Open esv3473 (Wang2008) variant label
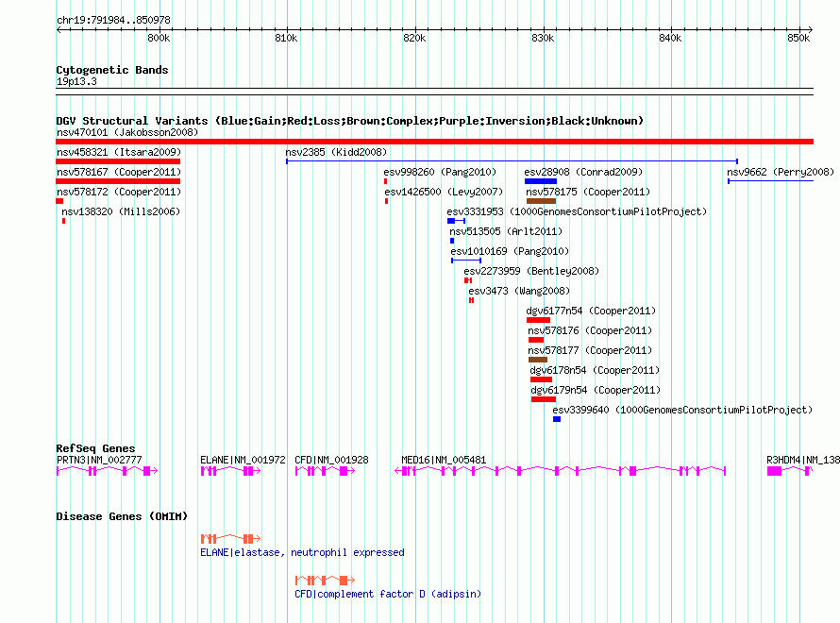Screen dimensions: 840x623 click(x=519, y=291)
